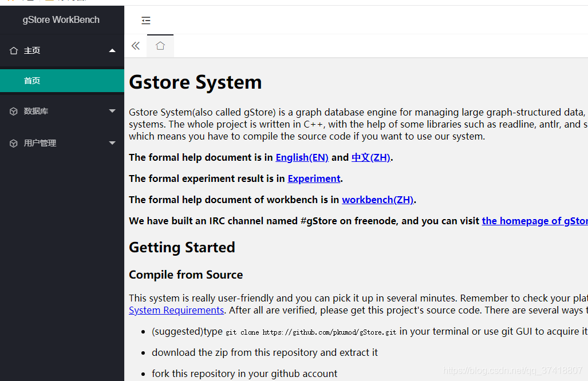588x381 pixels.
Task: Click the Getting Started heading
Action: coord(182,247)
